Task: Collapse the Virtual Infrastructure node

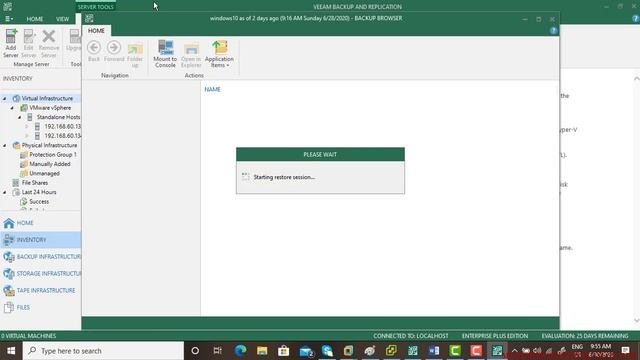Action: pyautogui.click(x=4, y=98)
